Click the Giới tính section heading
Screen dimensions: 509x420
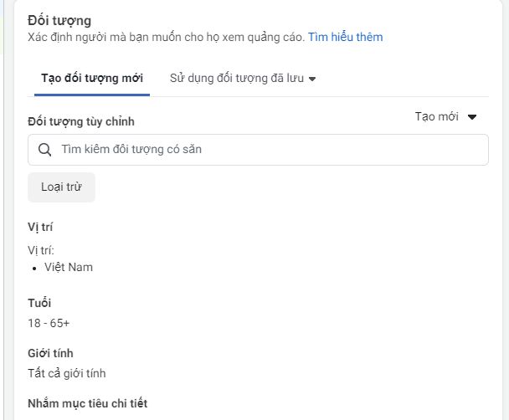(50, 353)
